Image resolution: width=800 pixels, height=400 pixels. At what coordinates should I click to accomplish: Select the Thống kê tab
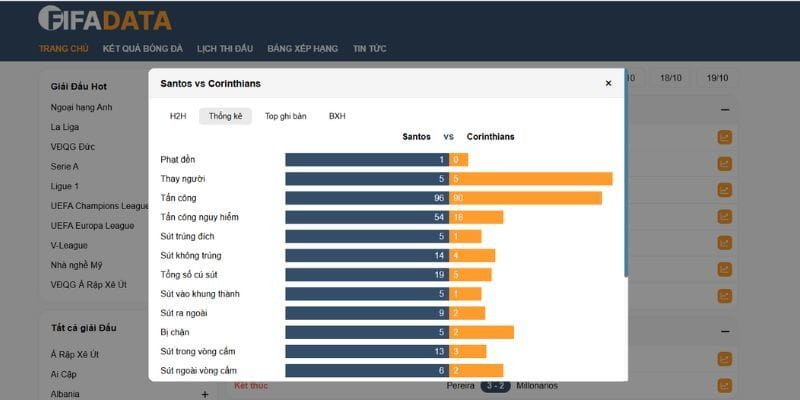225,116
